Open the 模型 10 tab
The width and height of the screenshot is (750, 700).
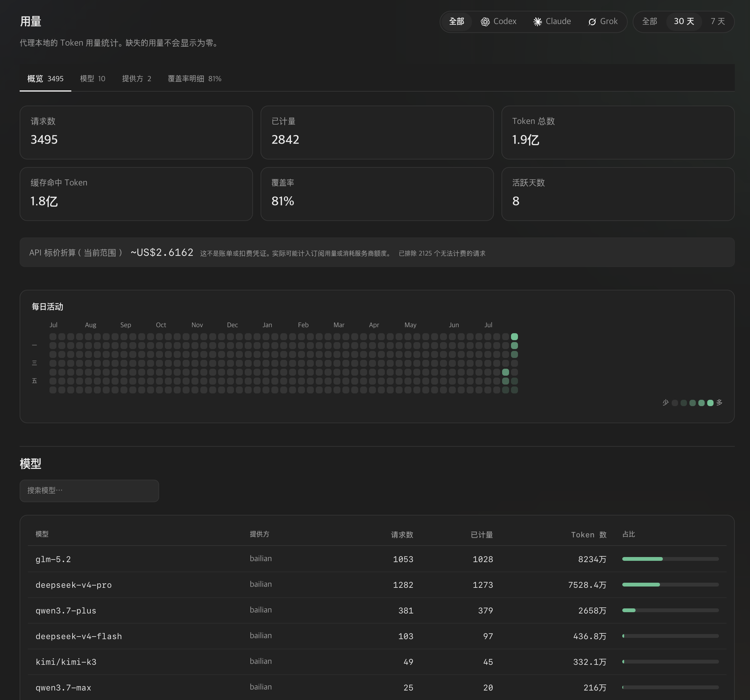(x=93, y=79)
